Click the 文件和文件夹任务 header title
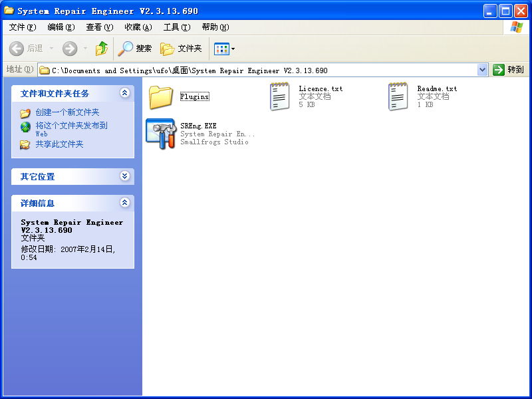The height and width of the screenshot is (399, 532). [55, 94]
